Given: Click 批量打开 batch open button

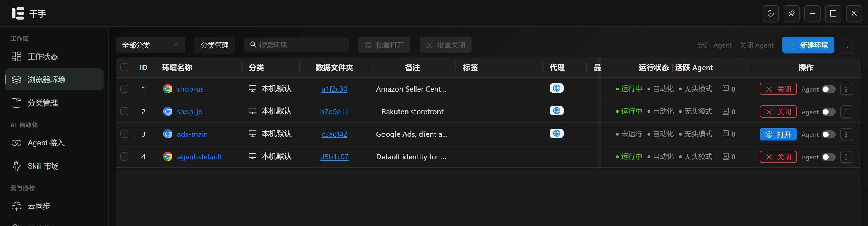Looking at the screenshot, I should [x=384, y=45].
